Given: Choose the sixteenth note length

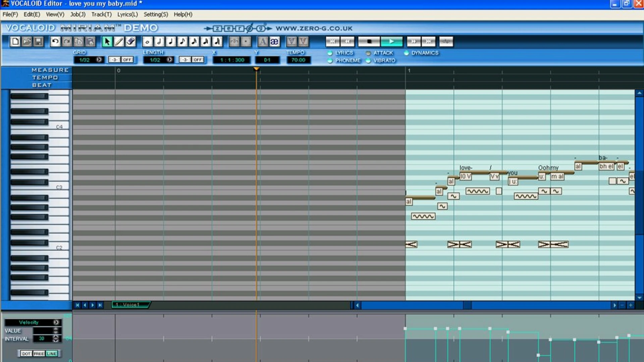Looking at the screenshot, I should pyautogui.click(x=194, y=42).
